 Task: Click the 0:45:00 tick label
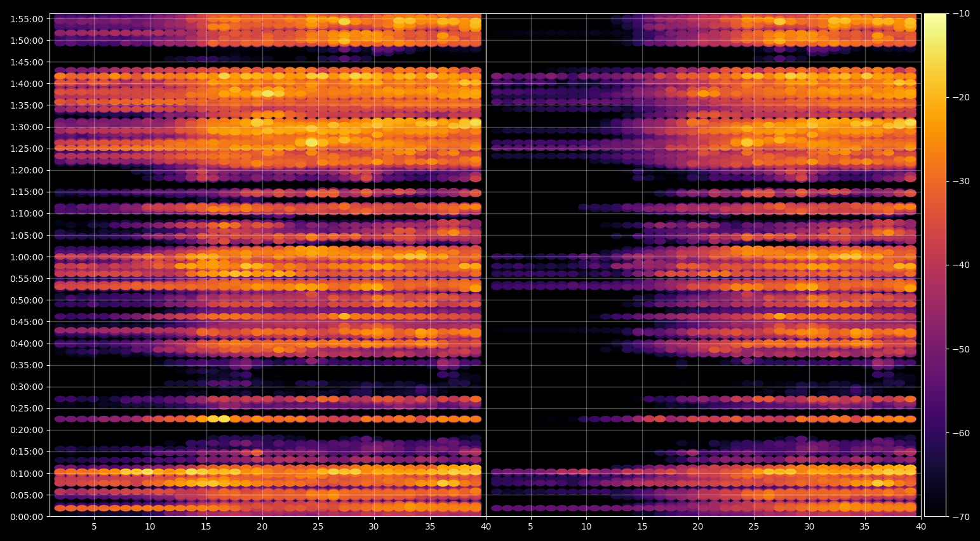[x=27, y=322]
